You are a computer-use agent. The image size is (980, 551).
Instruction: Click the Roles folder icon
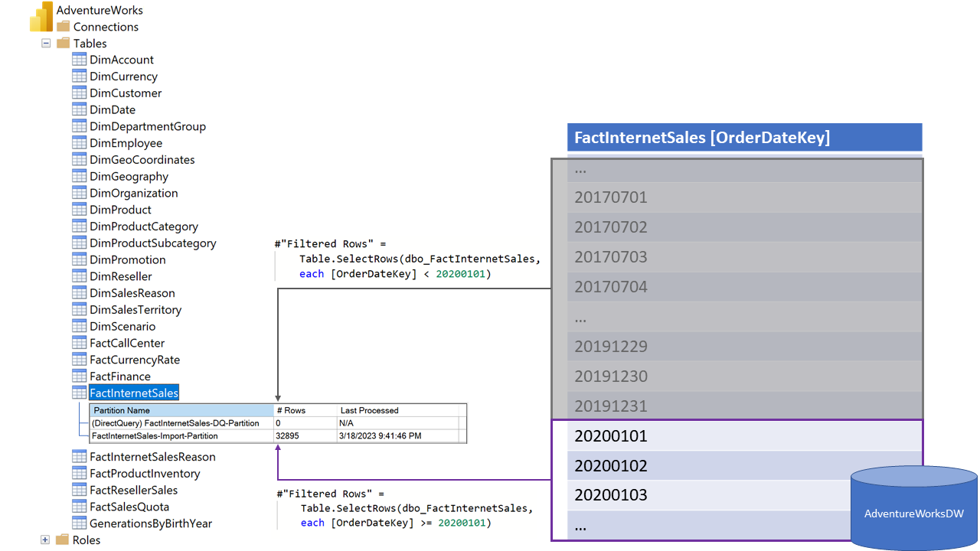point(63,540)
